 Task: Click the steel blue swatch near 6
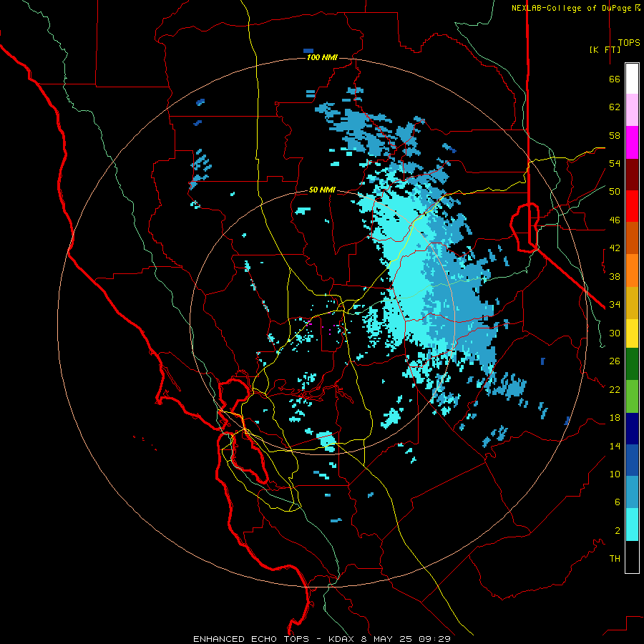point(632,492)
